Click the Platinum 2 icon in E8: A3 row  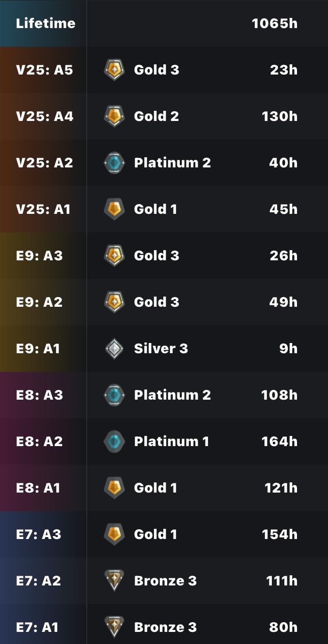pos(114,395)
